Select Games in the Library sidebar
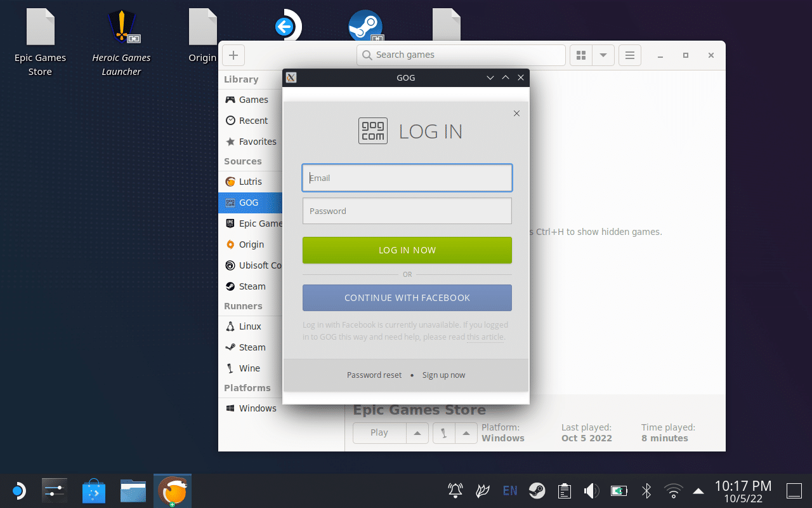This screenshot has height=508, width=812. [251, 100]
